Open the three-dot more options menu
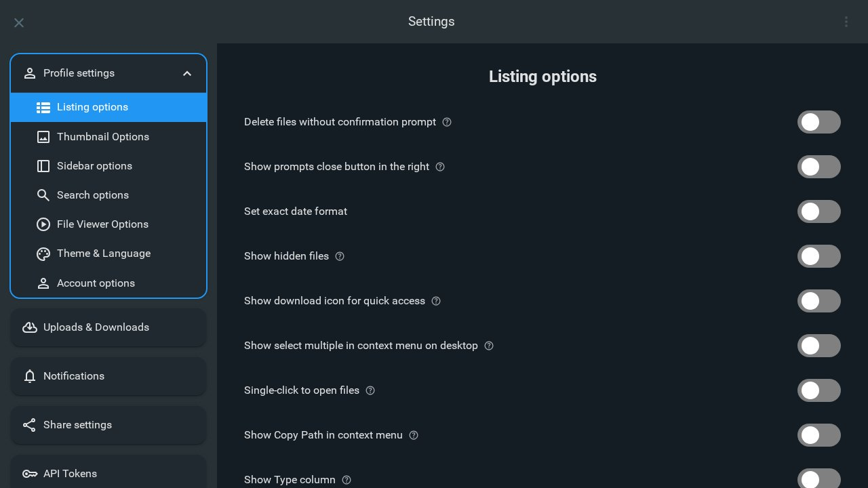The height and width of the screenshot is (488, 868). coord(846,22)
